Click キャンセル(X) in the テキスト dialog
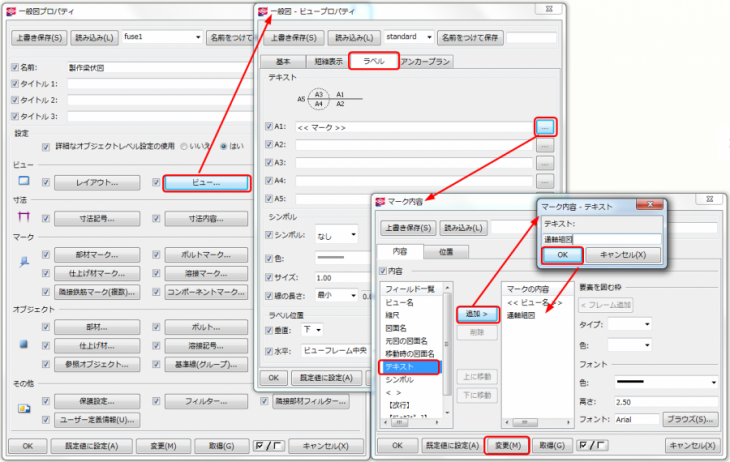The image size is (730, 462). click(x=622, y=255)
